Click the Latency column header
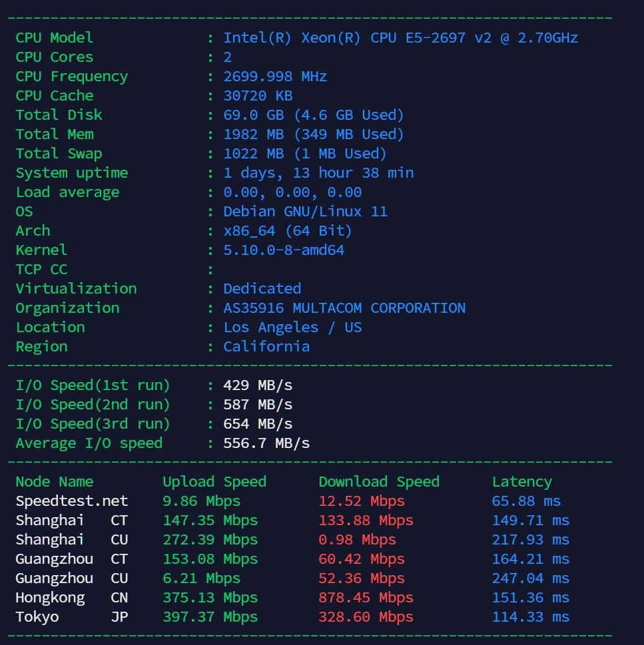Image resolution: width=644 pixels, height=645 pixels. point(521,482)
